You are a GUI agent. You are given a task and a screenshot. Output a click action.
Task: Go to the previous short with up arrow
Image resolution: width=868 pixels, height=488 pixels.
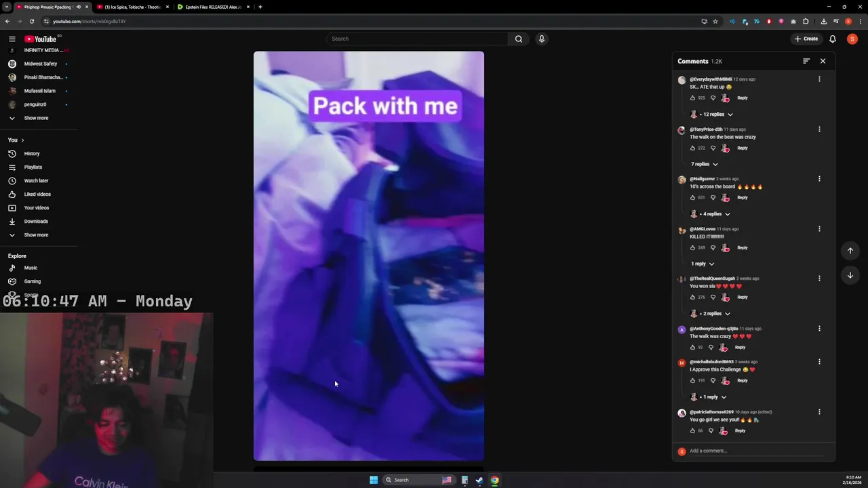850,251
